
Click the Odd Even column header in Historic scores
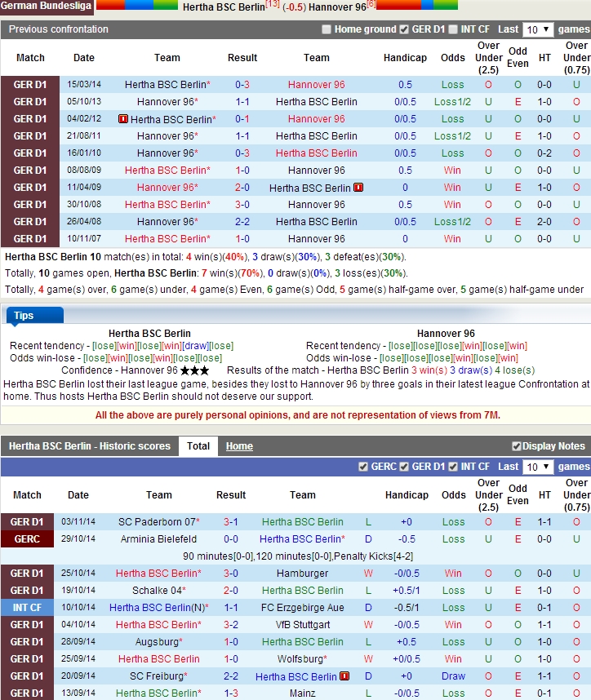tap(518, 494)
